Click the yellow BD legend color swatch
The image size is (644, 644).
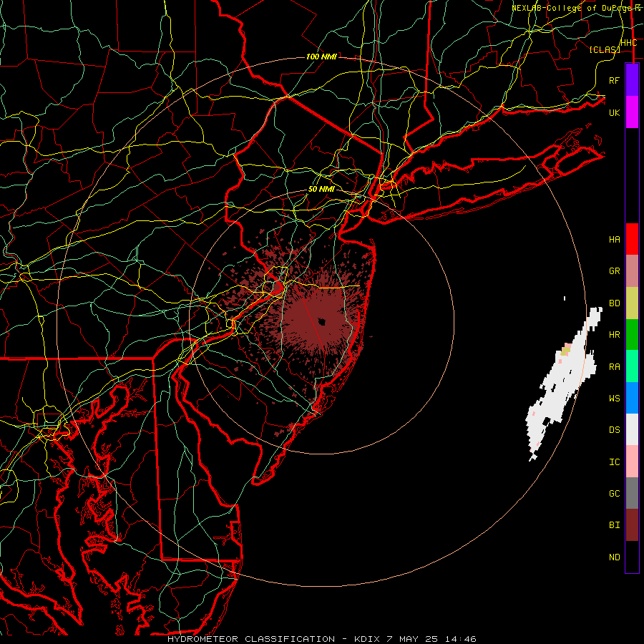[x=632, y=303]
